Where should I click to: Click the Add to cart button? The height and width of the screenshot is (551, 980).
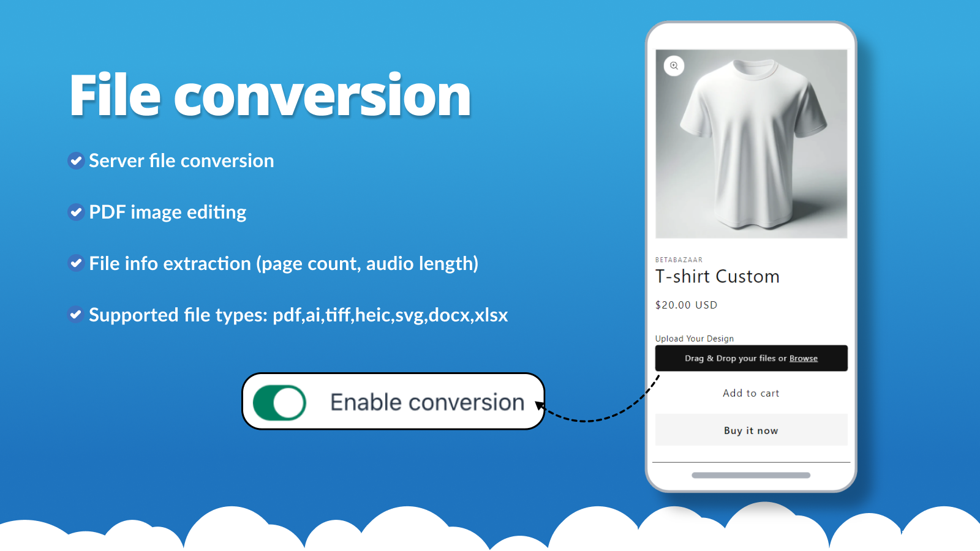coord(751,393)
